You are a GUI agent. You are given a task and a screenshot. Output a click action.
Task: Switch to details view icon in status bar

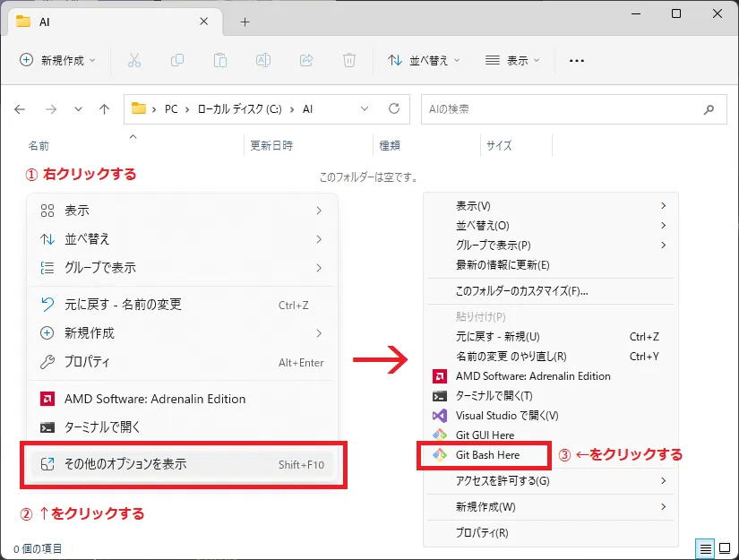[706, 548]
